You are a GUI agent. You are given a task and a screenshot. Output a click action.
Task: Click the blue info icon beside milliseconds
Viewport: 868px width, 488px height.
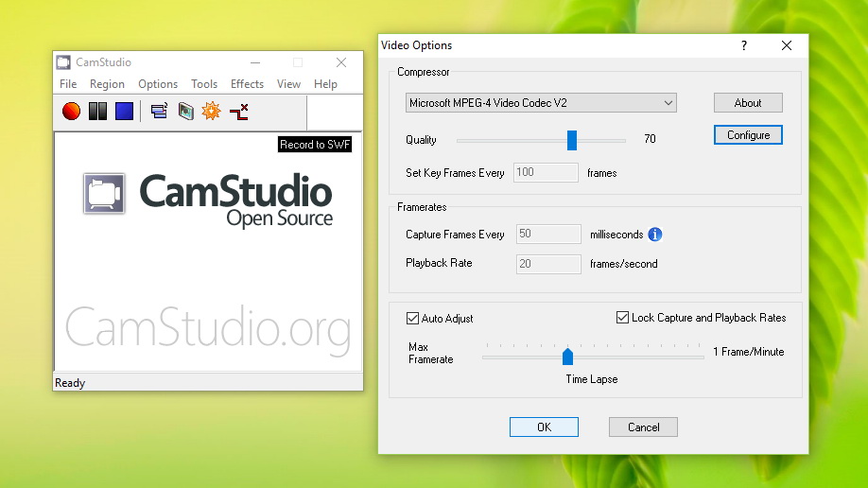[654, 235]
